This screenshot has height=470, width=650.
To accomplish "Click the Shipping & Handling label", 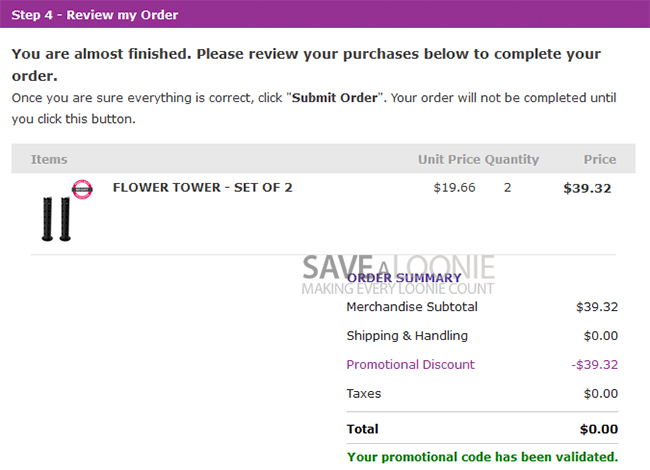I will click(407, 336).
